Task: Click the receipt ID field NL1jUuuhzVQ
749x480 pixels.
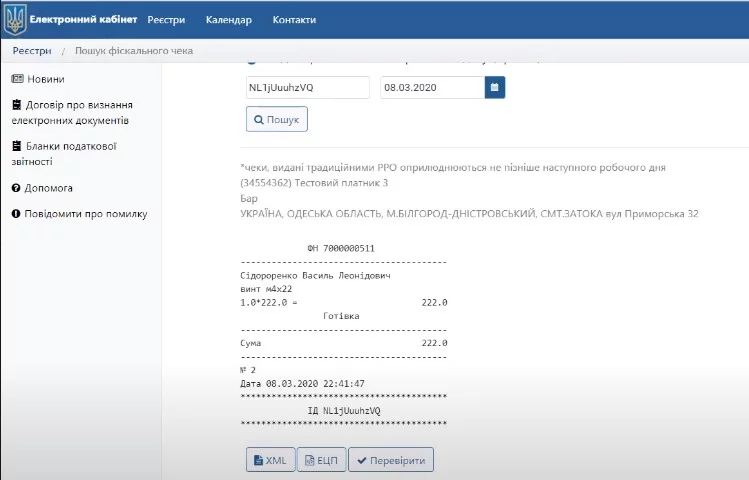Action: click(308, 87)
